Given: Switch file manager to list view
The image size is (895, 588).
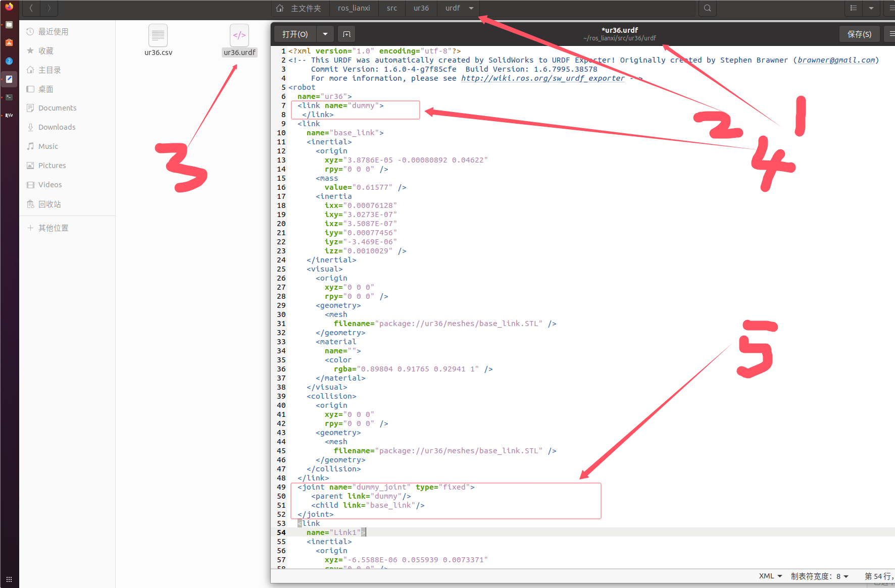Looking at the screenshot, I should (x=854, y=8).
